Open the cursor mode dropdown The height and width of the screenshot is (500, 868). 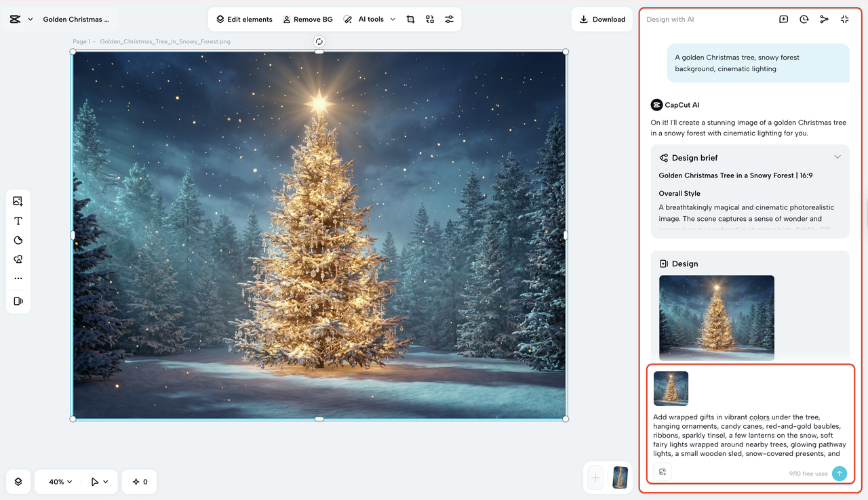(x=99, y=481)
